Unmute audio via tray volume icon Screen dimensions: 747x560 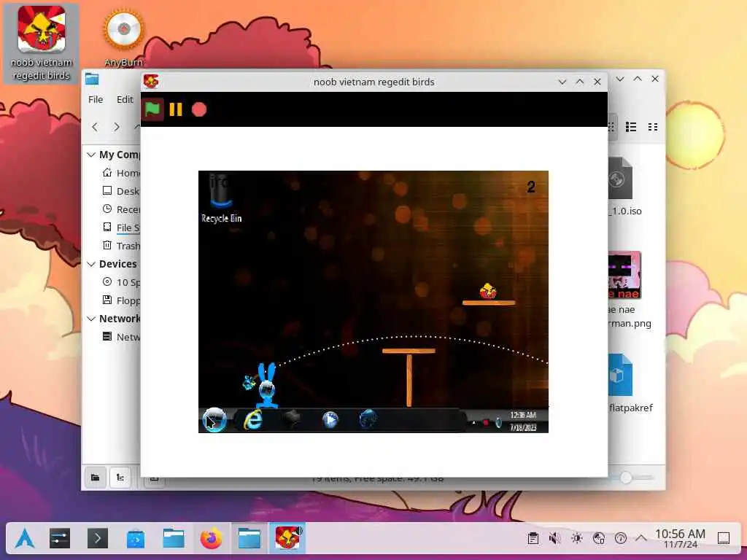tap(554, 539)
